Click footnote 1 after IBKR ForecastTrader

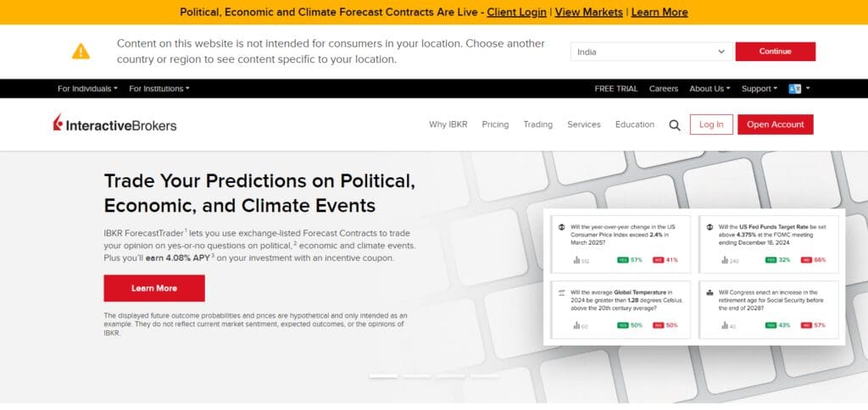click(x=186, y=230)
